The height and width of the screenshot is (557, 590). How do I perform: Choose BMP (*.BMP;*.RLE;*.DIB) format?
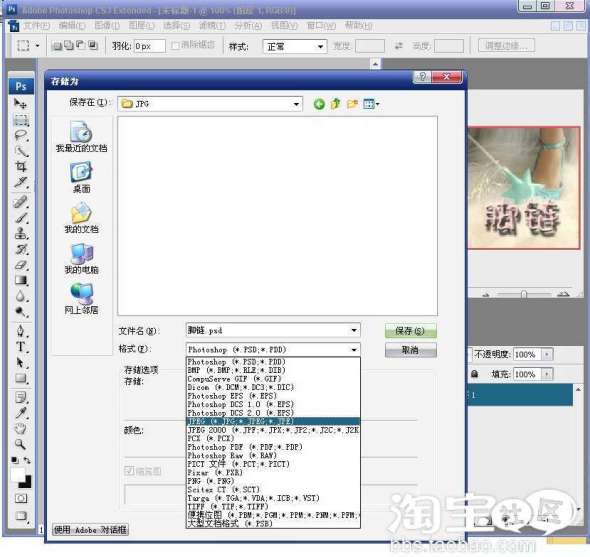[x=273, y=370]
